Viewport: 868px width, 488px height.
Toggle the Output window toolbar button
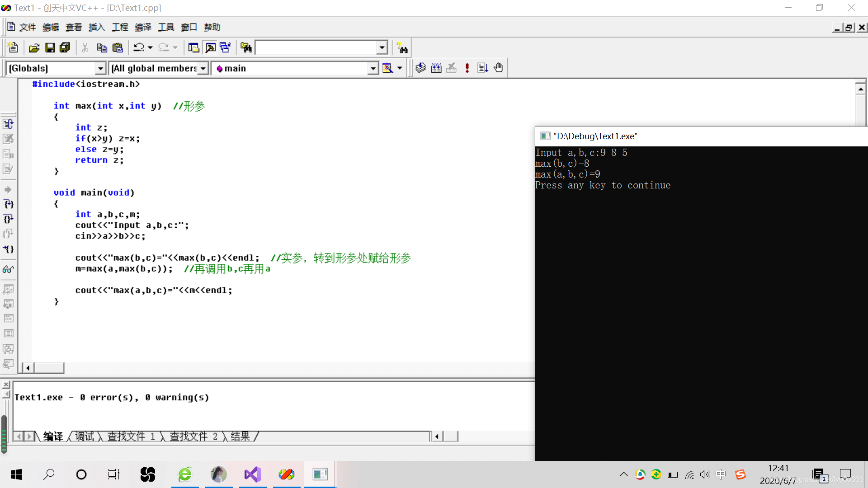[210, 47]
